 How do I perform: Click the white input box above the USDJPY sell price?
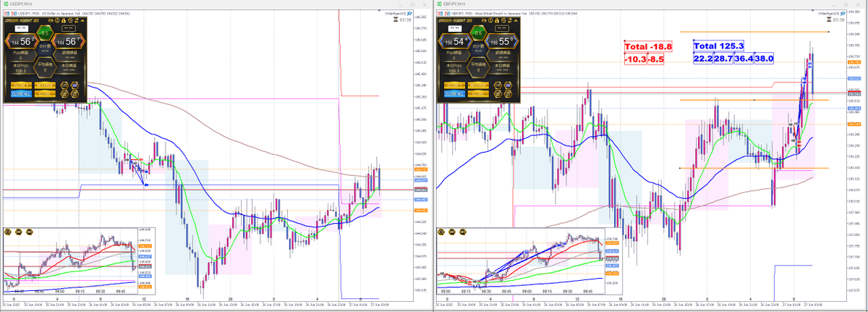tap(22, 29)
